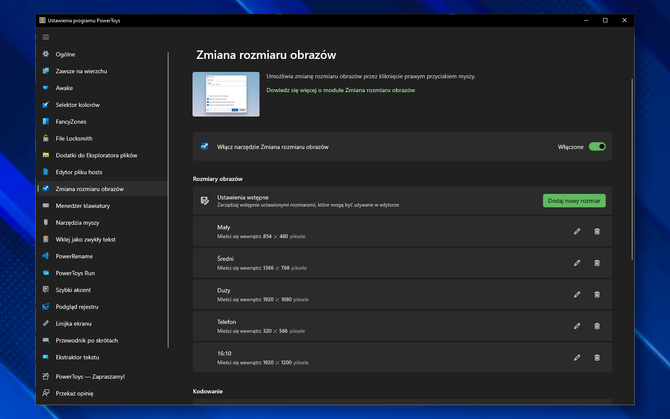Image resolution: width=670 pixels, height=419 pixels.
Task: Select the Awake module icon
Action: coord(46,88)
